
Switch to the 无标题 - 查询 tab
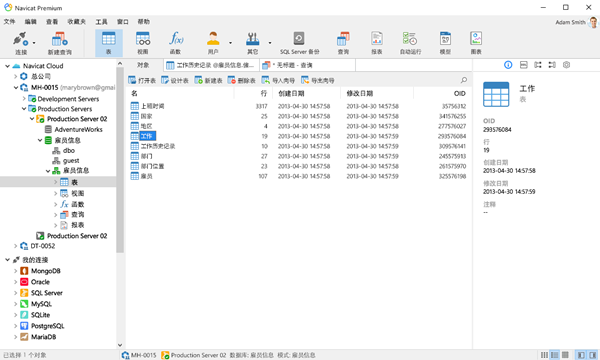307,65
